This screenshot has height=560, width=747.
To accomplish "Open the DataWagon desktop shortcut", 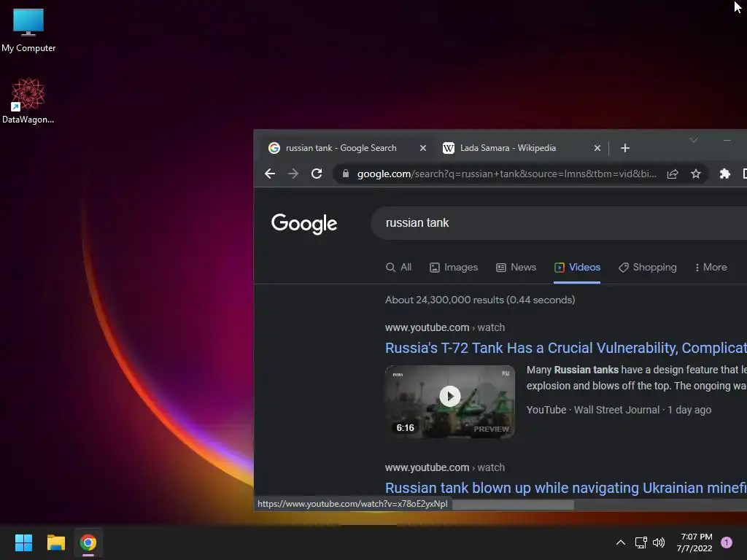I will click(x=28, y=101).
